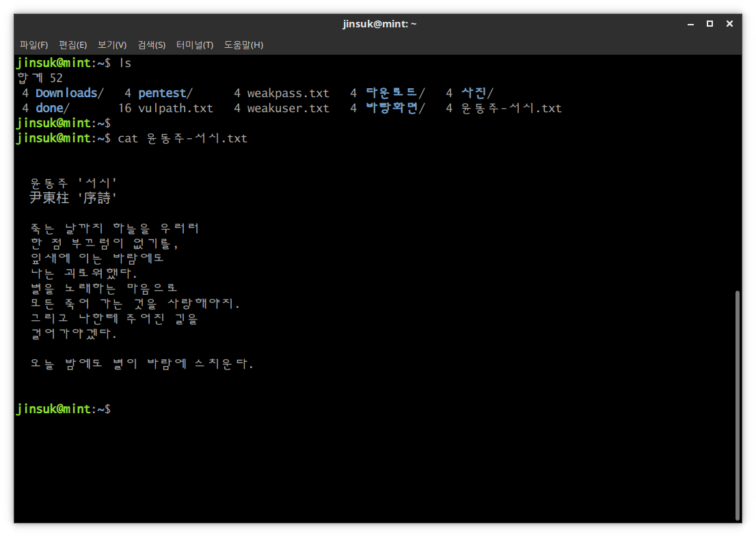Open the 편집(E) menu
Image resolution: width=756 pixels, height=537 pixels.
coord(73,45)
